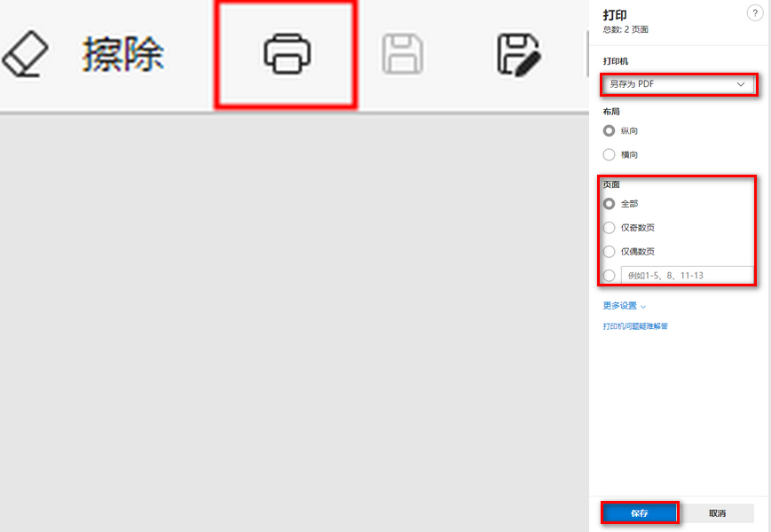Click the 例如1-5、8、11-13 input field
This screenshot has height=532, width=771.
pos(688,275)
